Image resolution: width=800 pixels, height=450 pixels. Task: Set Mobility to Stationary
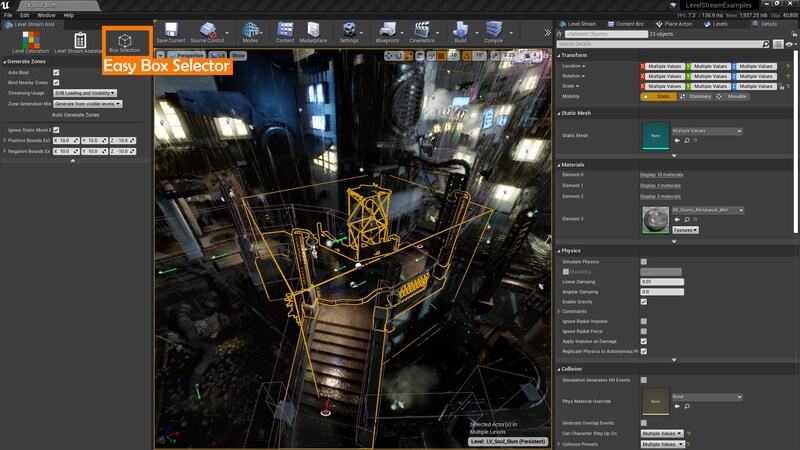696,96
